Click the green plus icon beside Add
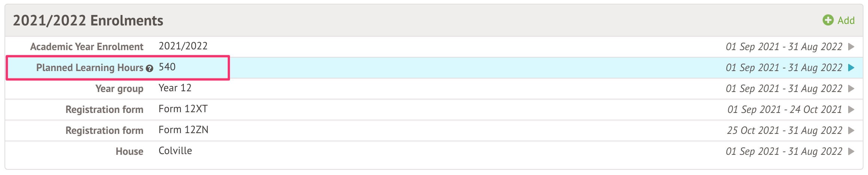The width and height of the screenshot is (868, 175). click(x=828, y=20)
